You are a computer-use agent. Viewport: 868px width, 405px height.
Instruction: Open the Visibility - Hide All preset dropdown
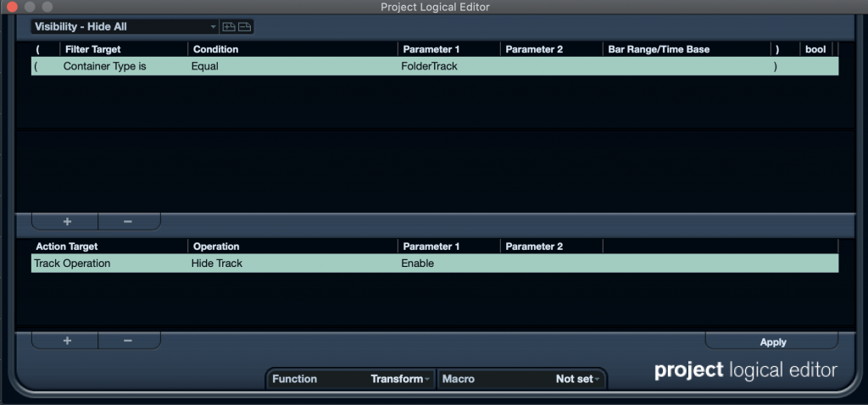click(125, 26)
